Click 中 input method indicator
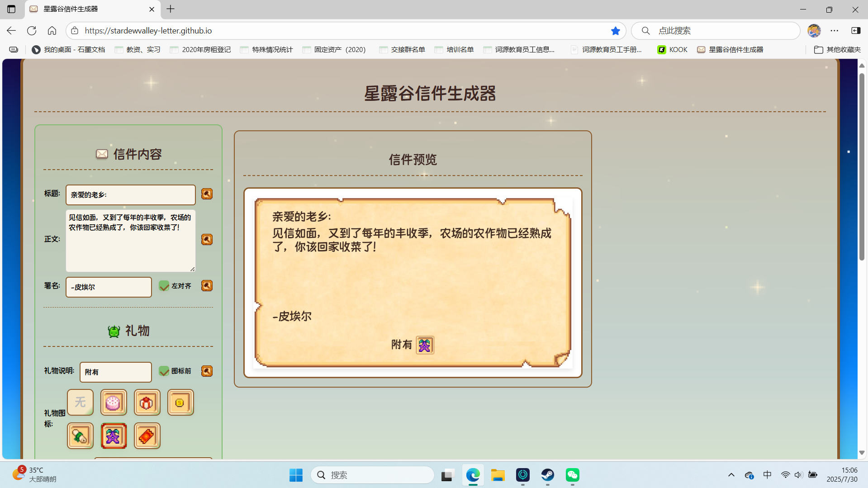This screenshot has width=868, height=488. click(768, 475)
